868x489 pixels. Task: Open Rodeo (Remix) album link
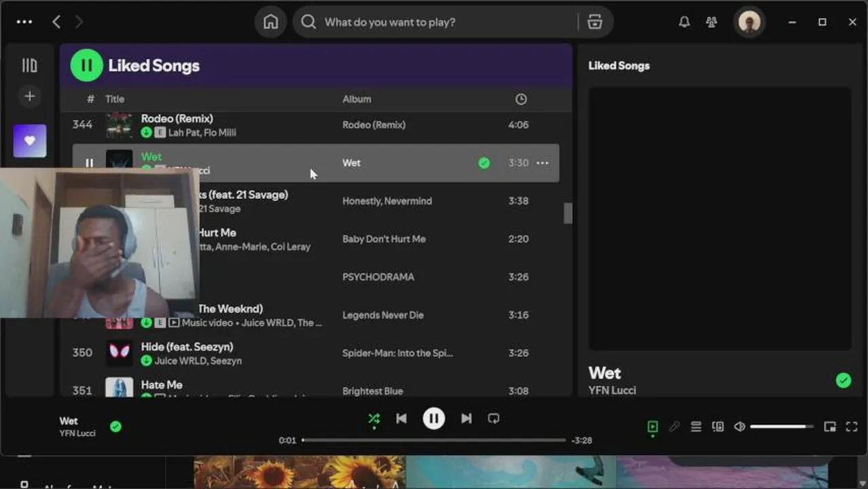(x=374, y=125)
